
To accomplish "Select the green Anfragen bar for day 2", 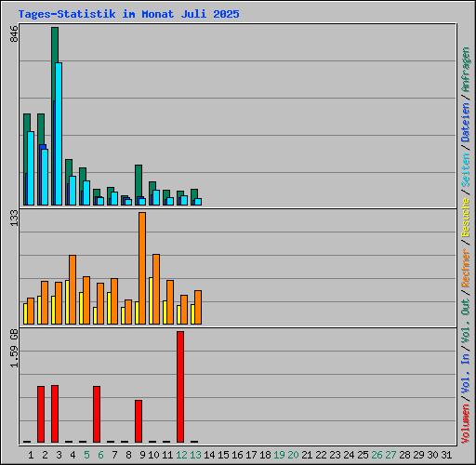I will 40,159.
